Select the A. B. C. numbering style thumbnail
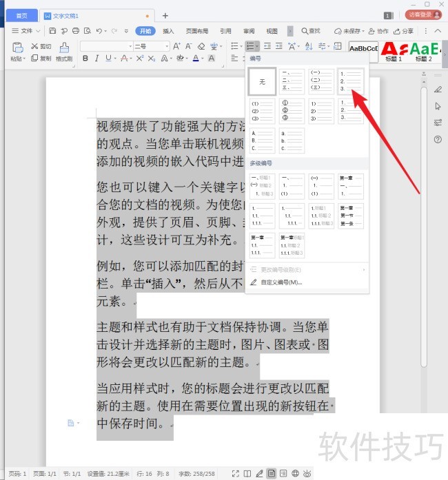448x480 pixels. (x=263, y=140)
